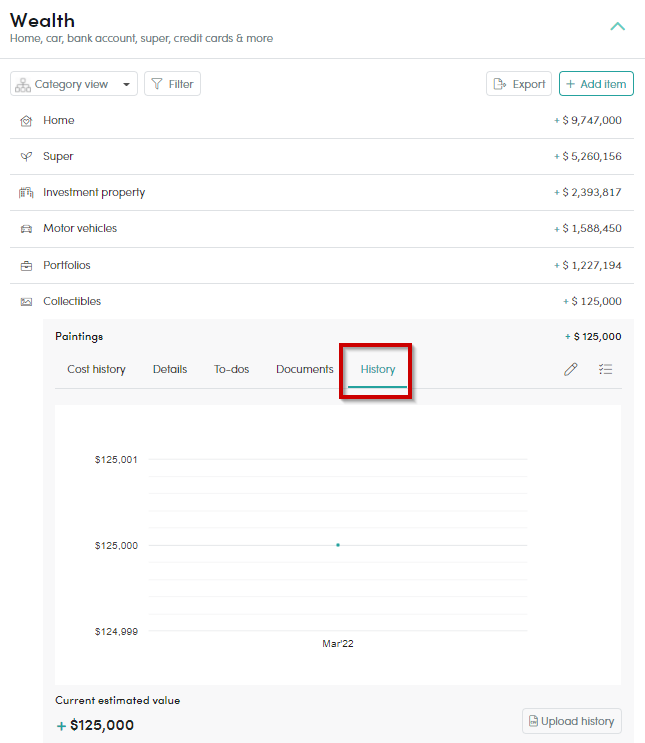Open the checklist icon beside the pencil
Screen dimensions: 645x743
(x=605, y=369)
